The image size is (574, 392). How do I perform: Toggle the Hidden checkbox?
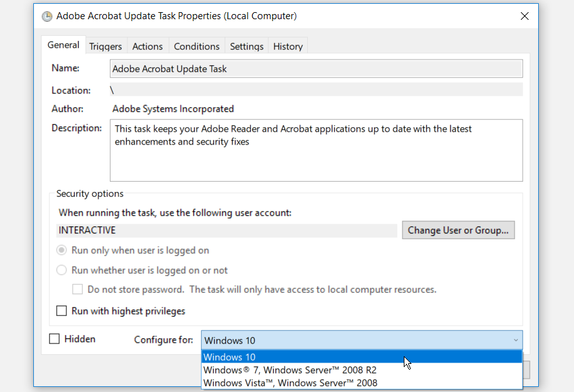[x=55, y=339]
